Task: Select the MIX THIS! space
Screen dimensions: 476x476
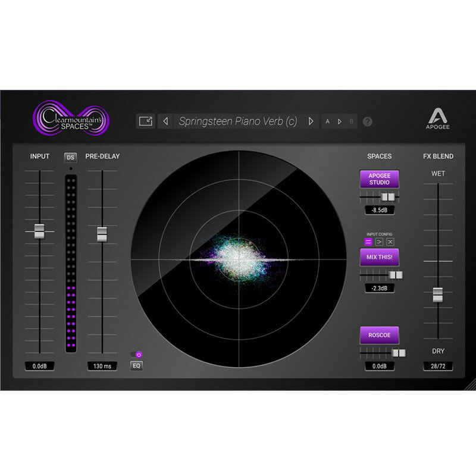Action: [x=379, y=257]
